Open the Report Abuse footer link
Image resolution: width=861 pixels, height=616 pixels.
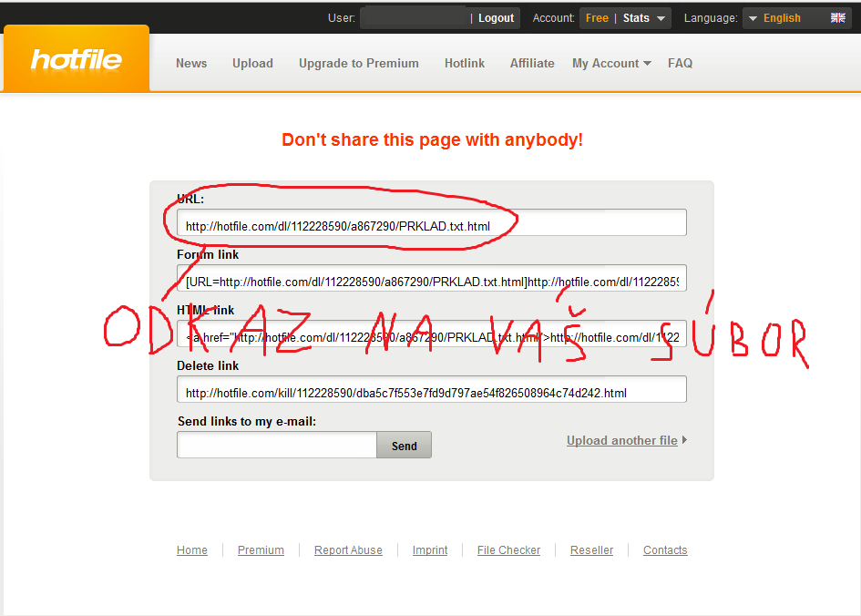point(348,550)
